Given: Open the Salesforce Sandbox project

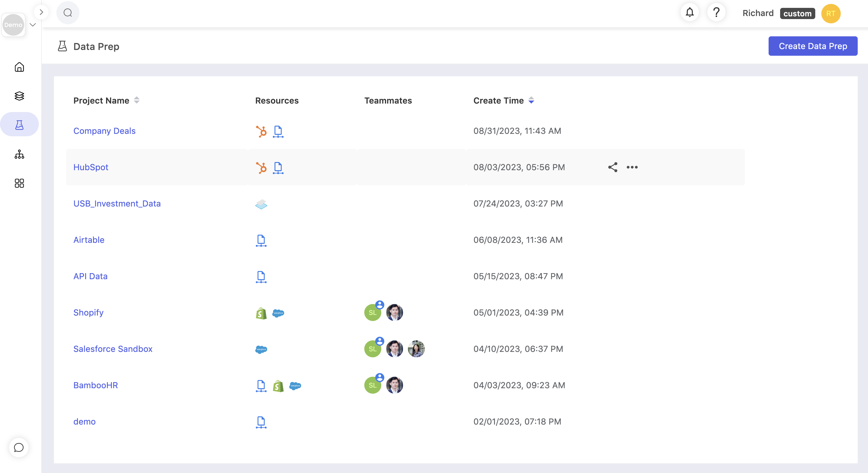Looking at the screenshot, I should point(113,349).
